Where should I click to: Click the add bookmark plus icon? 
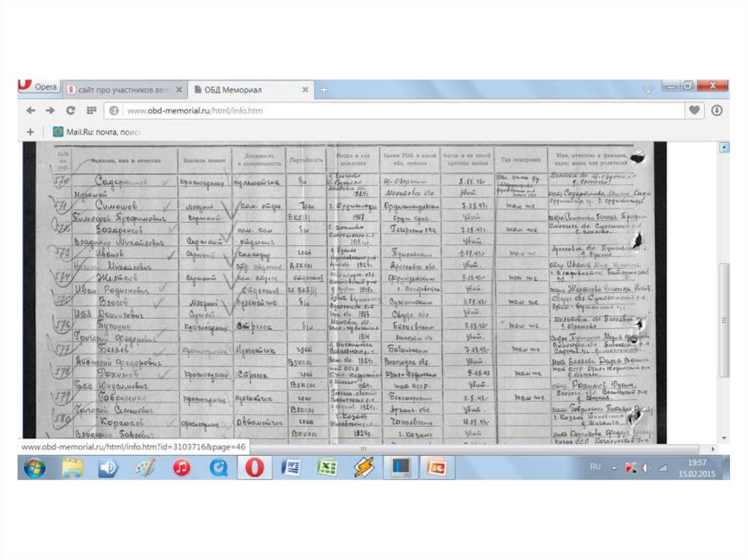(30, 132)
